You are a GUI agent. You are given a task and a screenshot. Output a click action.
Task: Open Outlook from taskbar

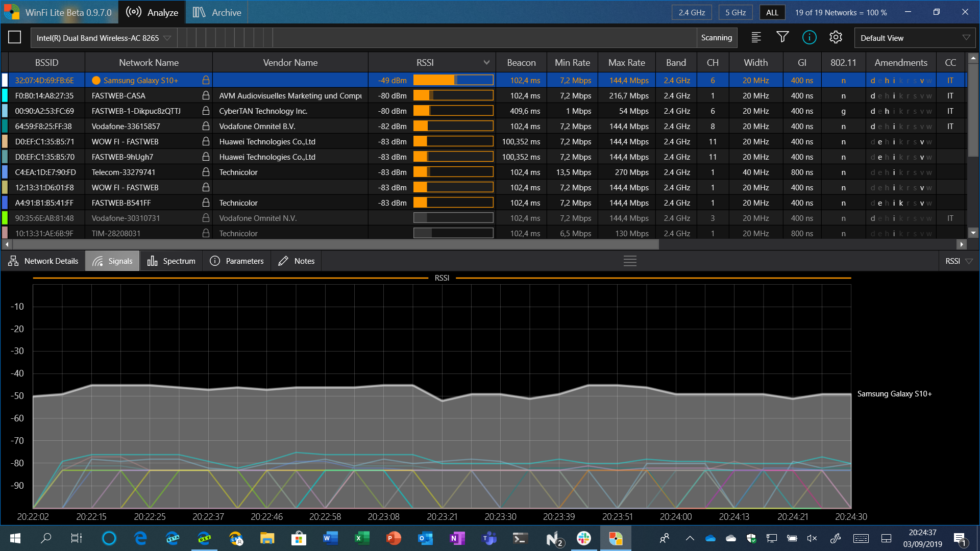pos(425,538)
